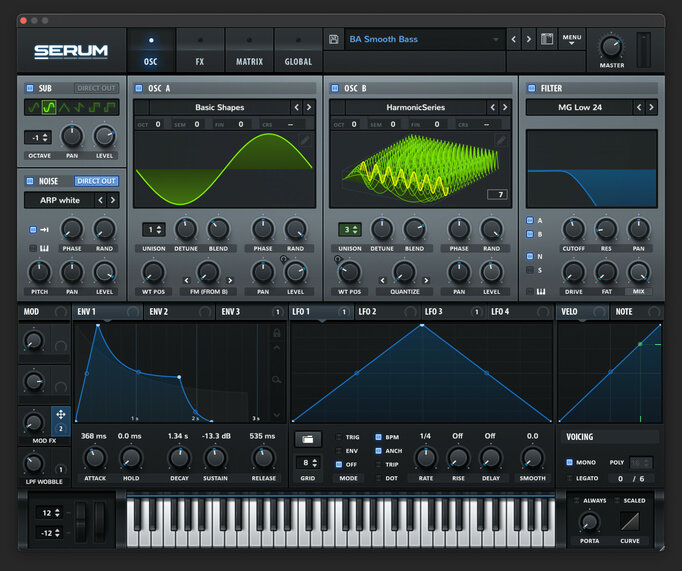The image size is (682, 571).
Task: Select the pulse sub waveform shape
Action: [x=110, y=107]
